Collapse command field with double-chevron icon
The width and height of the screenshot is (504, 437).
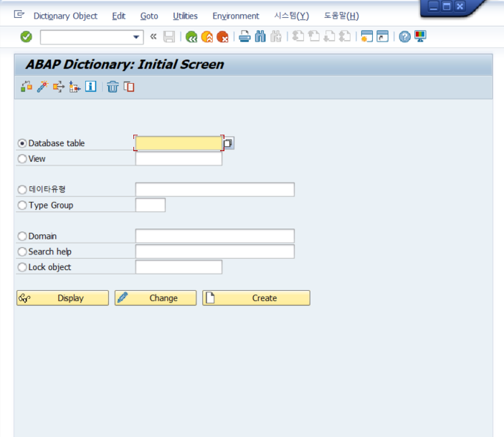[153, 37]
